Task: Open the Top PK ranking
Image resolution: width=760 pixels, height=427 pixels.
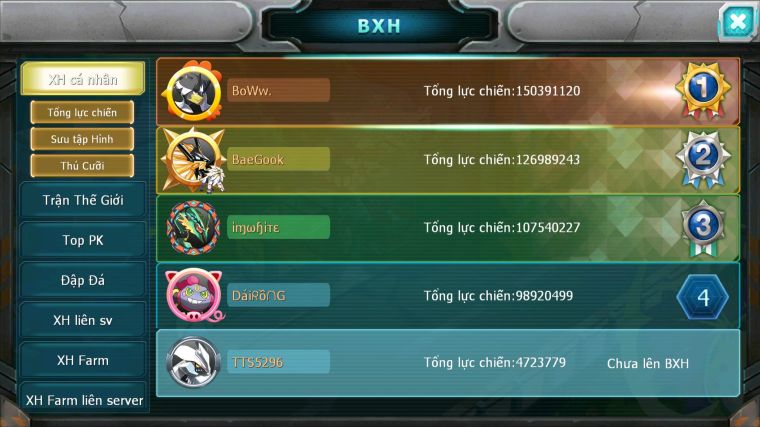Action: tap(83, 240)
